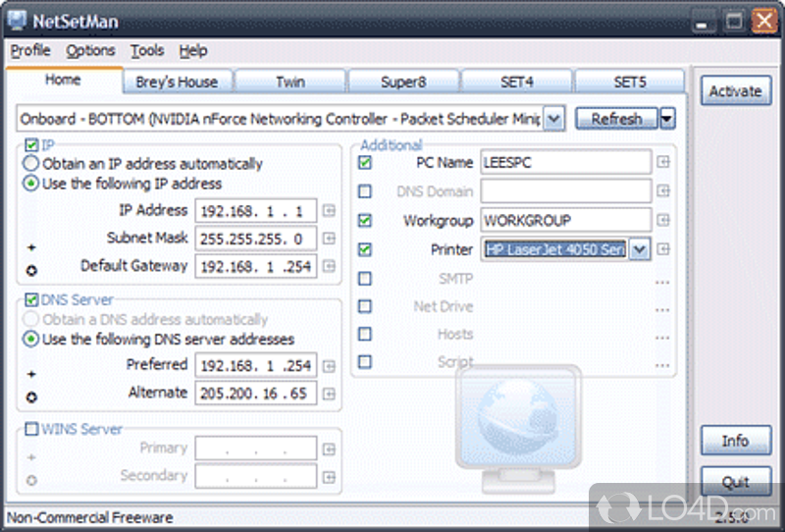This screenshot has height=532, width=785.
Task: Click the add (+) icon in IP section
Action: pos(31,247)
